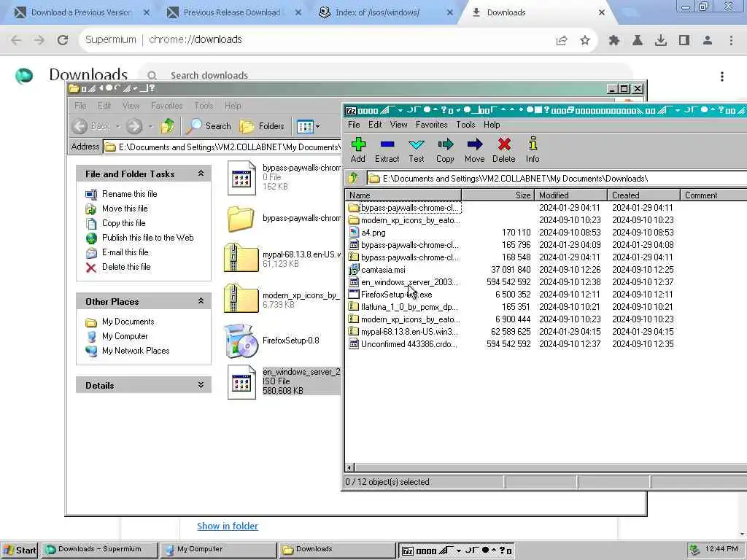
Task: Switch to Downloads folder taskbar button
Action: click(x=336, y=550)
